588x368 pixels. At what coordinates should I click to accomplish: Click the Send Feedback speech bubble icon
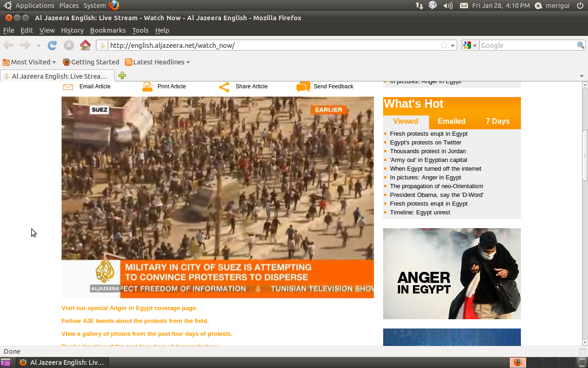(303, 87)
